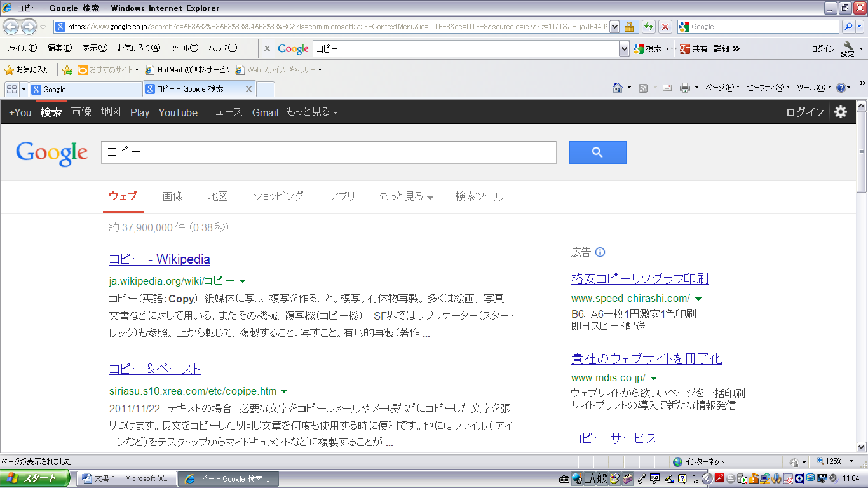868x488 pixels.
Task: Open the wrench 設定 settings on Google Toolbar
Action: (x=848, y=49)
